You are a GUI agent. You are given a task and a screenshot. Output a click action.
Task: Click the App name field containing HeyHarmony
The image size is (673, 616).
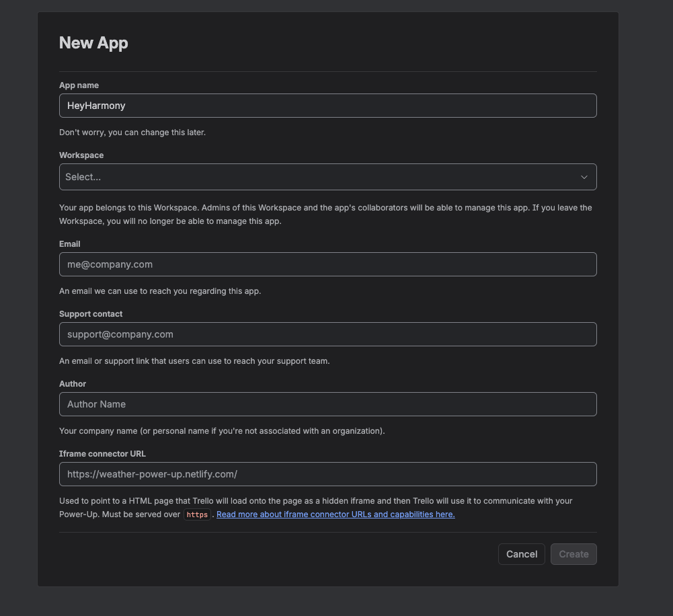pos(327,106)
